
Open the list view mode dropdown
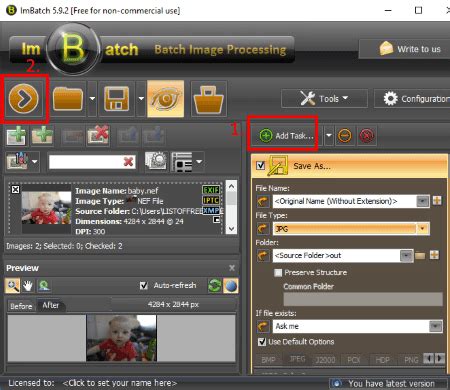click(199, 162)
